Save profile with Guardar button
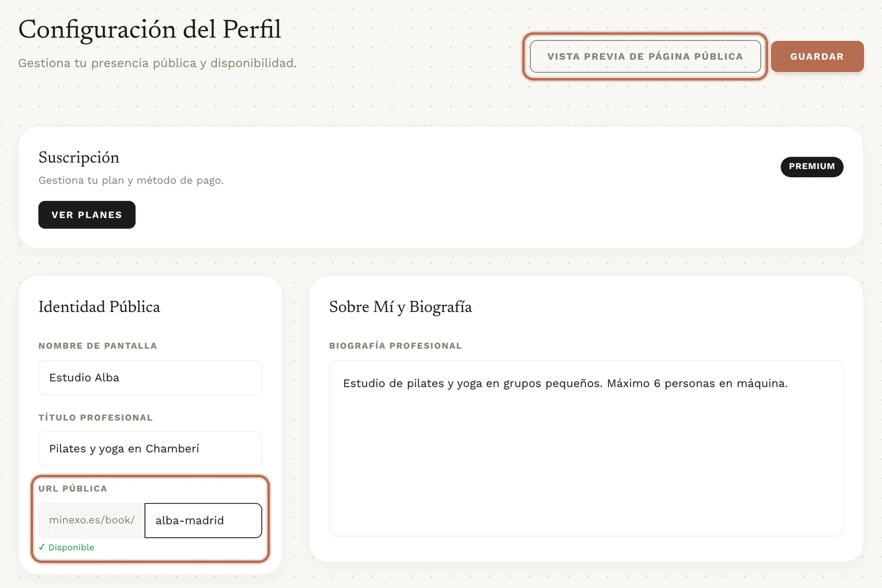Image resolution: width=882 pixels, height=588 pixels. (x=817, y=56)
